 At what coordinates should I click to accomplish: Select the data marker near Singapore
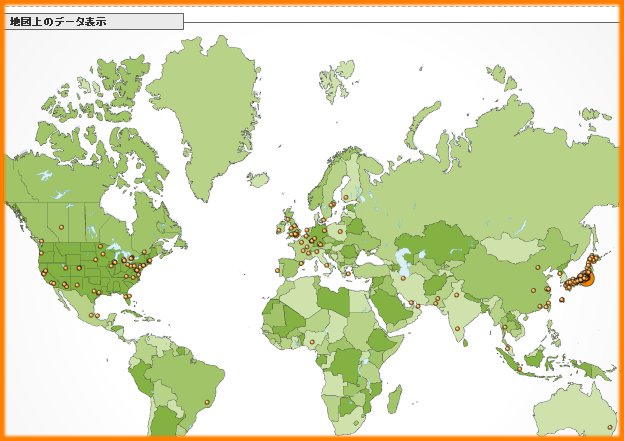tap(507, 349)
